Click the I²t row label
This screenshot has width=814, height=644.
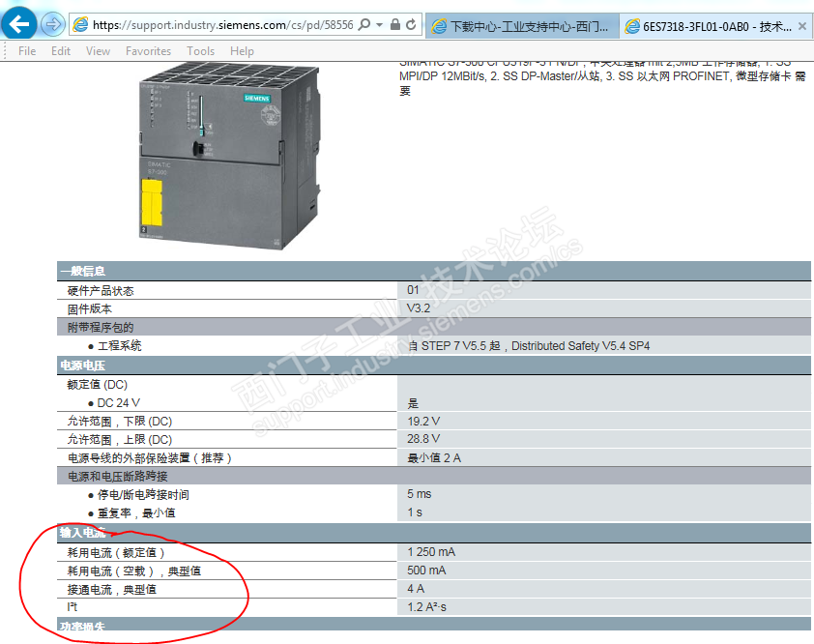tap(73, 606)
